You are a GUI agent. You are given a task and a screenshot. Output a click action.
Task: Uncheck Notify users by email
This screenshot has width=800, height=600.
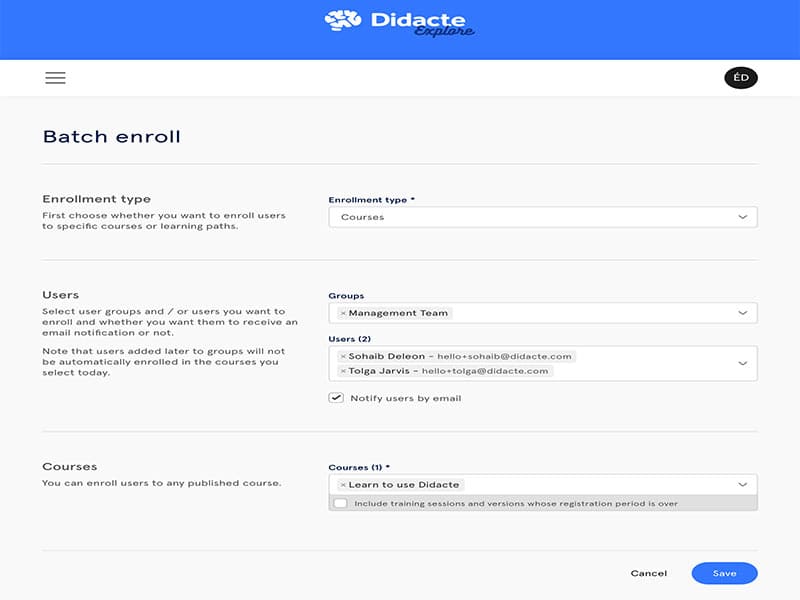(x=336, y=398)
